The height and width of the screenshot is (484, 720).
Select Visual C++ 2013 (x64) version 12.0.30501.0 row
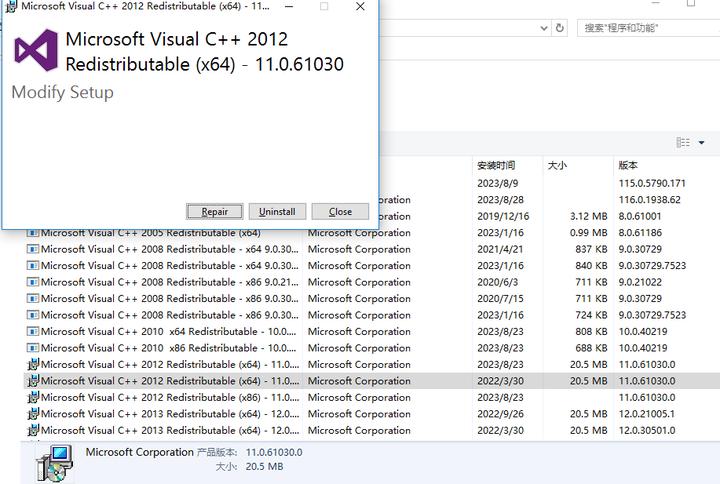pos(372,431)
